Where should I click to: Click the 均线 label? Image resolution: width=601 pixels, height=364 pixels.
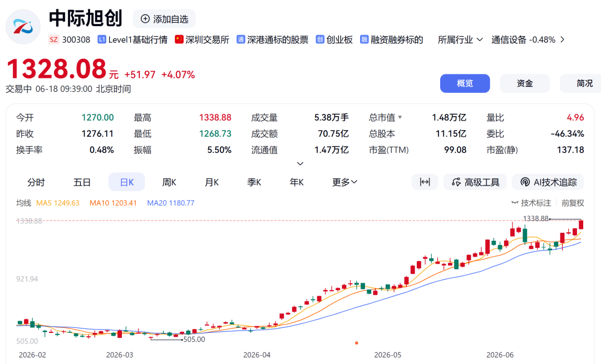click(x=23, y=203)
